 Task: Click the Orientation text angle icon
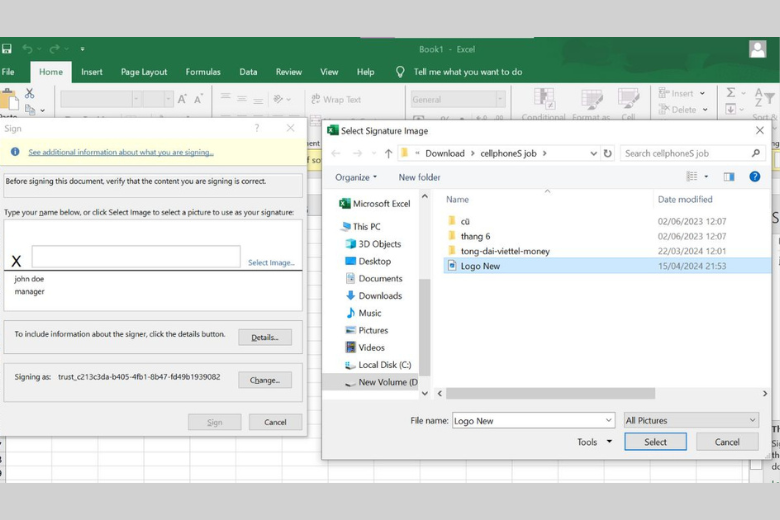(278, 99)
